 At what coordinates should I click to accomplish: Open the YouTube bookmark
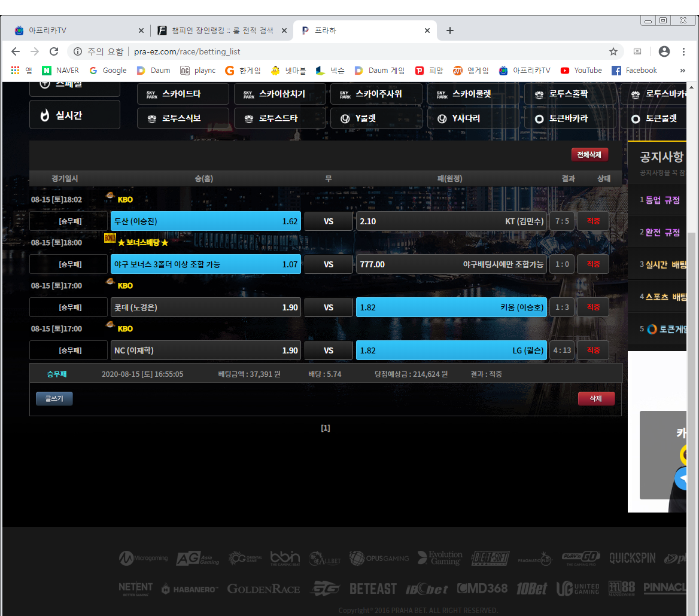(581, 71)
